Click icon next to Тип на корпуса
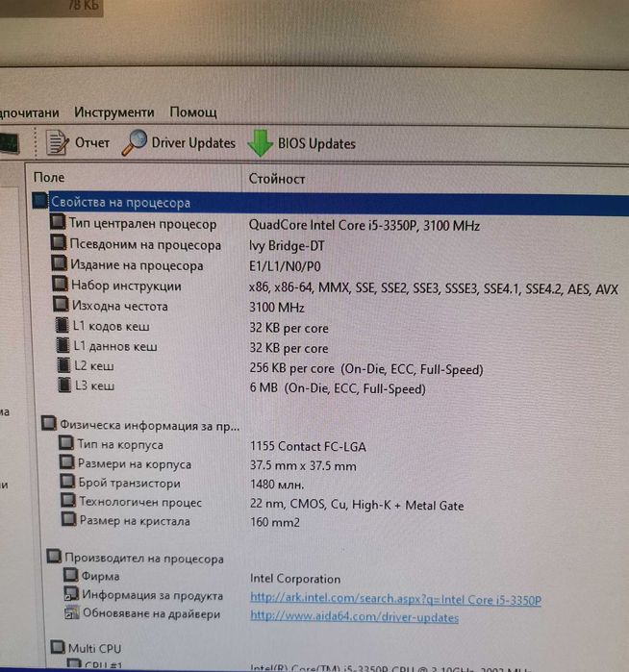The height and width of the screenshot is (672, 629). point(65,442)
